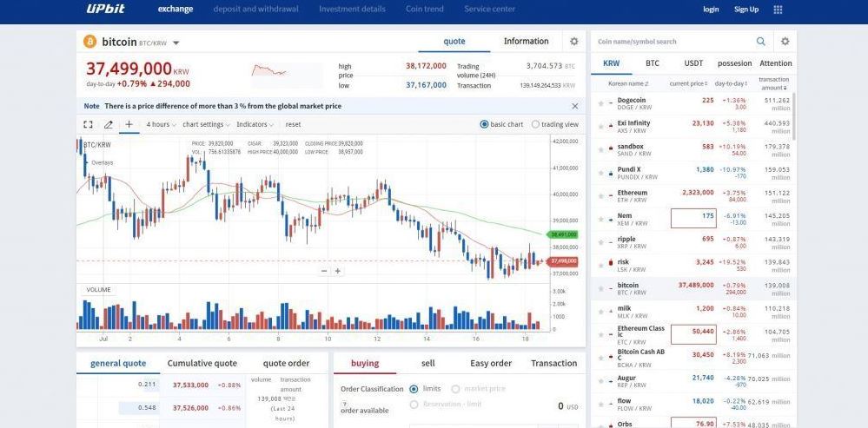The width and height of the screenshot is (868, 428).
Task: Select the chart drawing pencil tool
Action: [109, 124]
